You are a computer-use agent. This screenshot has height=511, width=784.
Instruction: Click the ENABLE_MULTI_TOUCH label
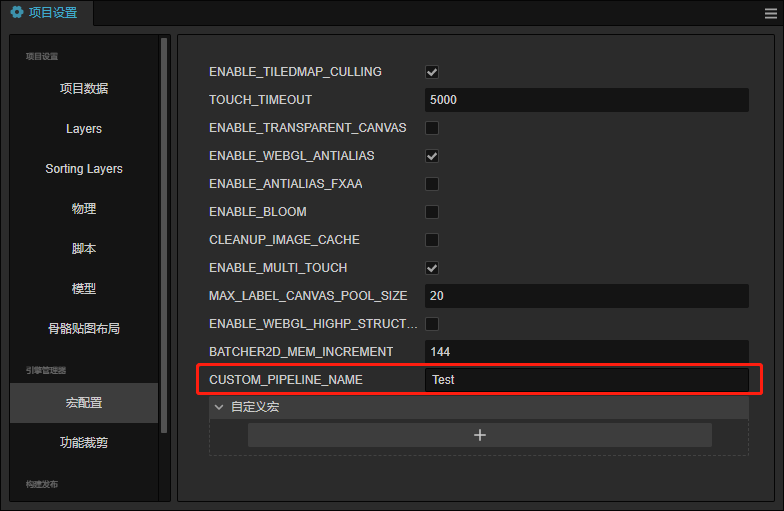278,268
